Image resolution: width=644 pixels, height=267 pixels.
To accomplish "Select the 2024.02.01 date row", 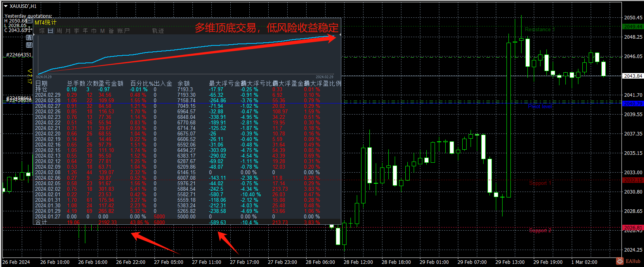I will click(48, 194).
